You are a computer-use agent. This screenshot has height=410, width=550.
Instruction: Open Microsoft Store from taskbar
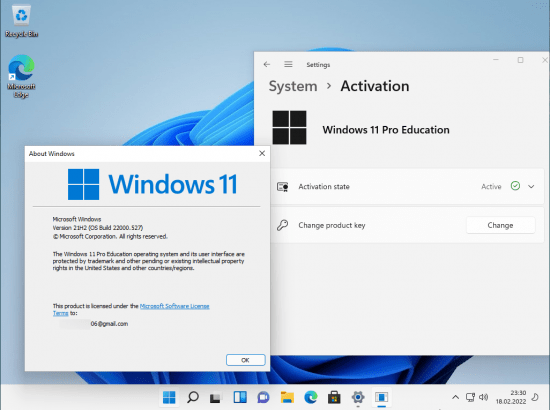tap(334, 397)
